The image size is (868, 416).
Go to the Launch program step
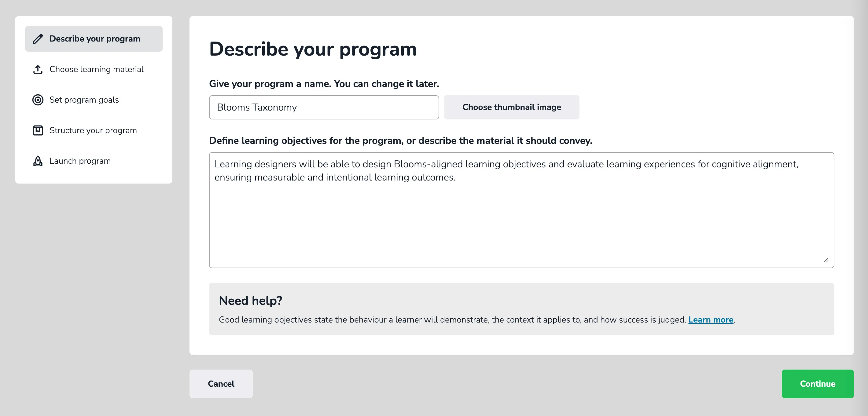[x=80, y=161]
